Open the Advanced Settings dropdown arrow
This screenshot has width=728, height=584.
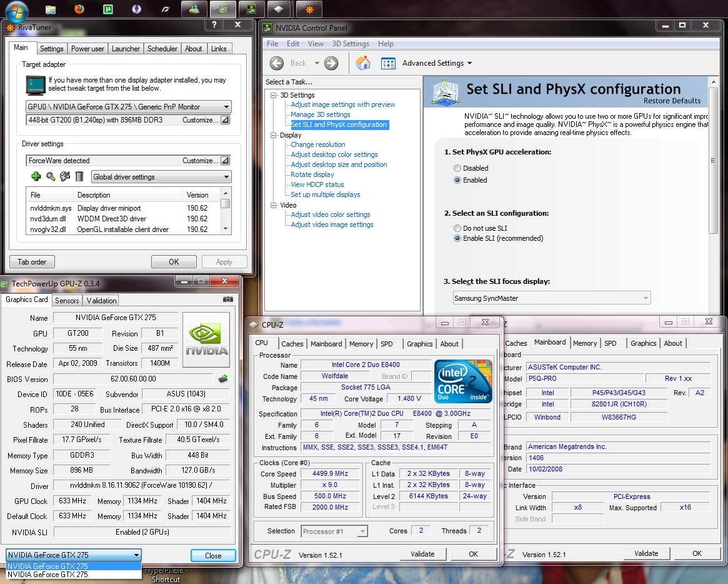469,63
